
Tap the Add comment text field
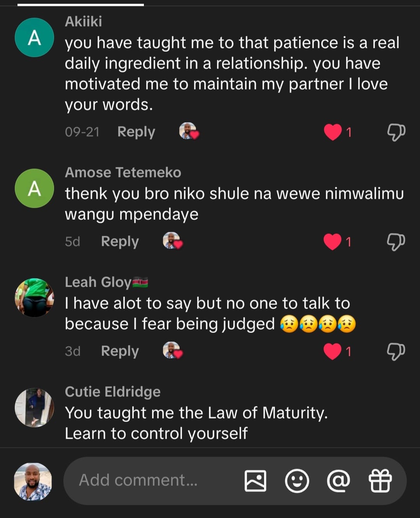(x=152, y=481)
